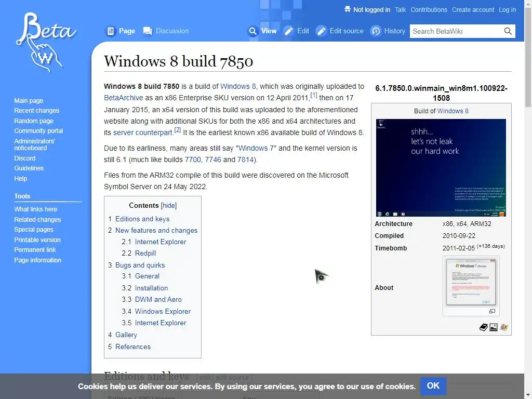Open Special pages
Screen dimensions: 532x399
click(x=34, y=229)
